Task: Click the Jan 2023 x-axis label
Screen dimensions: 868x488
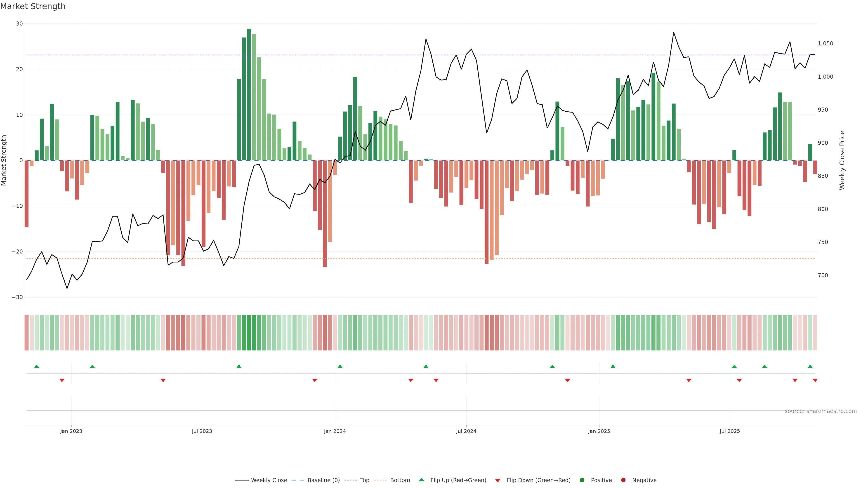Action: [x=71, y=431]
